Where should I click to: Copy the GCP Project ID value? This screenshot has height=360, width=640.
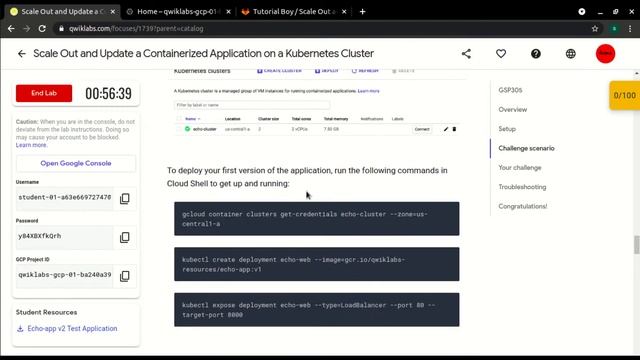click(x=125, y=276)
